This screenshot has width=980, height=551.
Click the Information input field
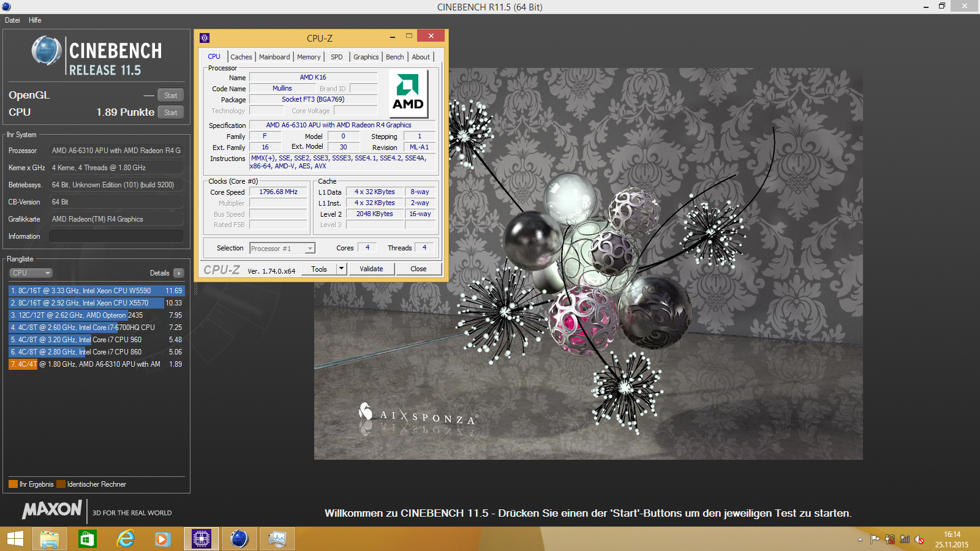pos(116,236)
